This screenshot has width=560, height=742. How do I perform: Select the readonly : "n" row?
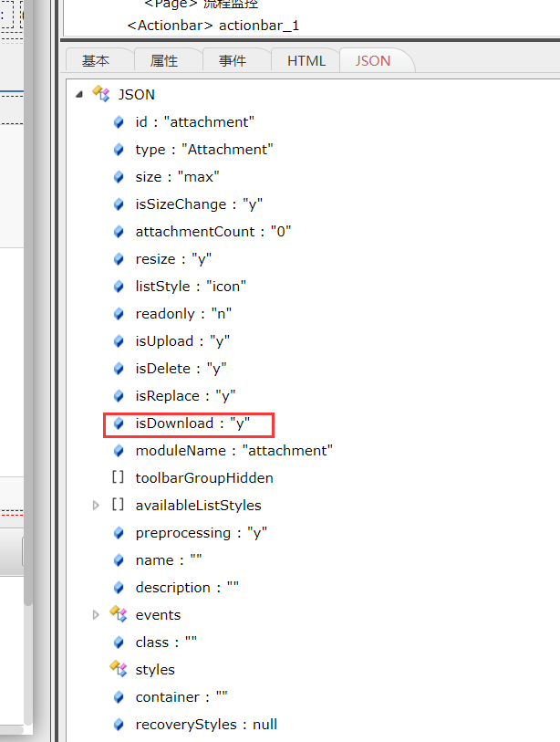point(183,314)
